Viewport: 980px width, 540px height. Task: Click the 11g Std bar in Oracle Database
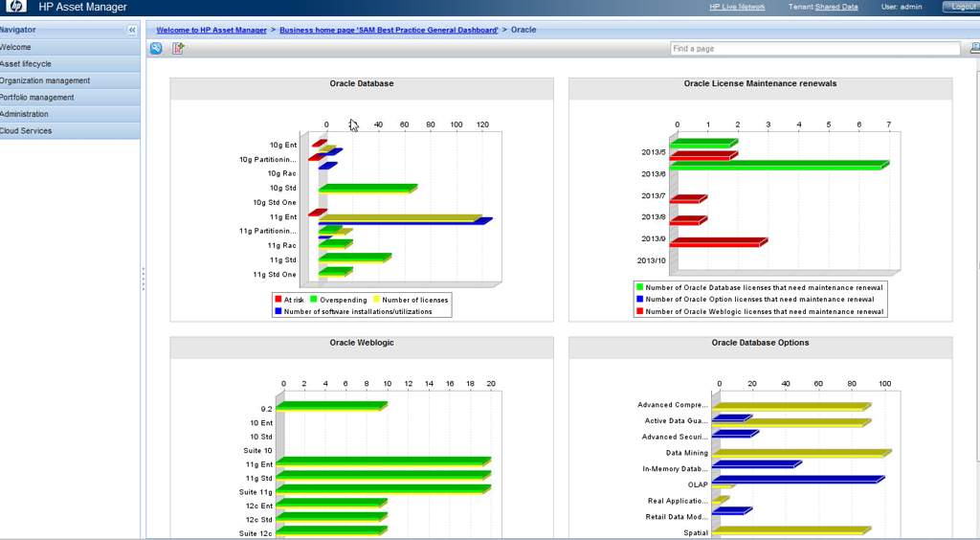[354, 257]
